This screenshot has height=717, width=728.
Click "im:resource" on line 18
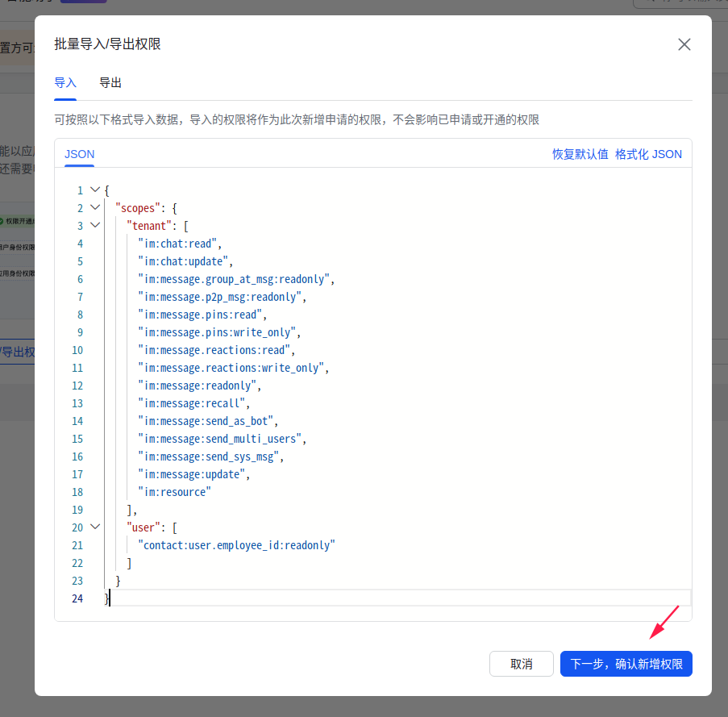[x=175, y=492]
